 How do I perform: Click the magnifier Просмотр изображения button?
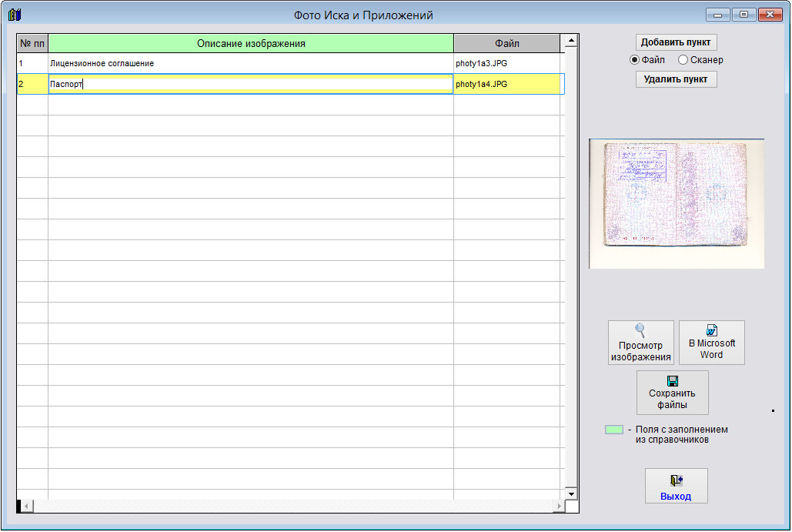640,343
